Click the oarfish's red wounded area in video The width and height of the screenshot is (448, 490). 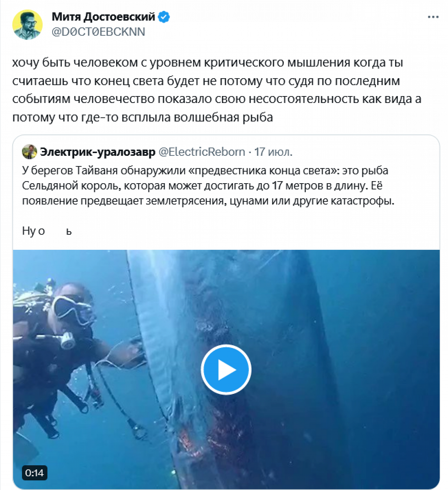click(197, 442)
